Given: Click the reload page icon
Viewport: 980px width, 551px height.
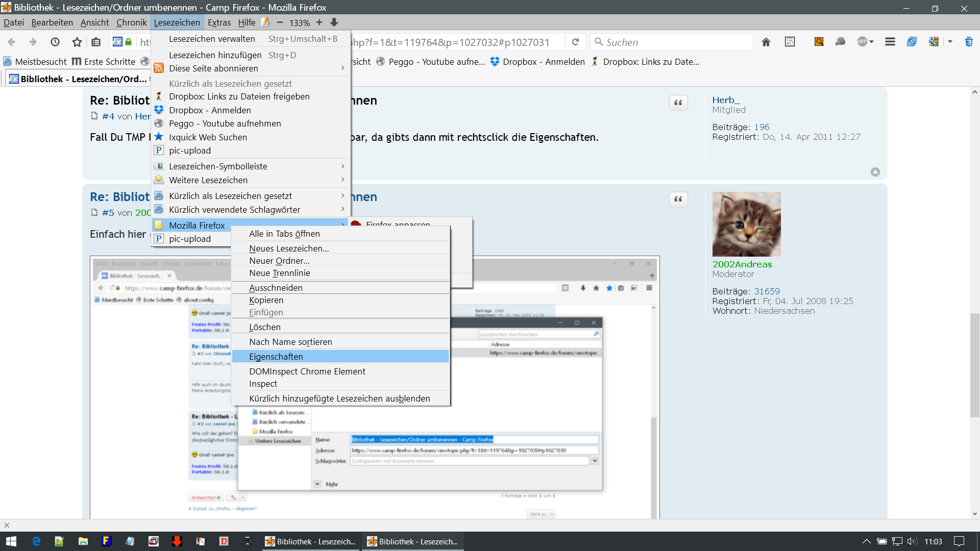Looking at the screenshot, I should pos(575,42).
